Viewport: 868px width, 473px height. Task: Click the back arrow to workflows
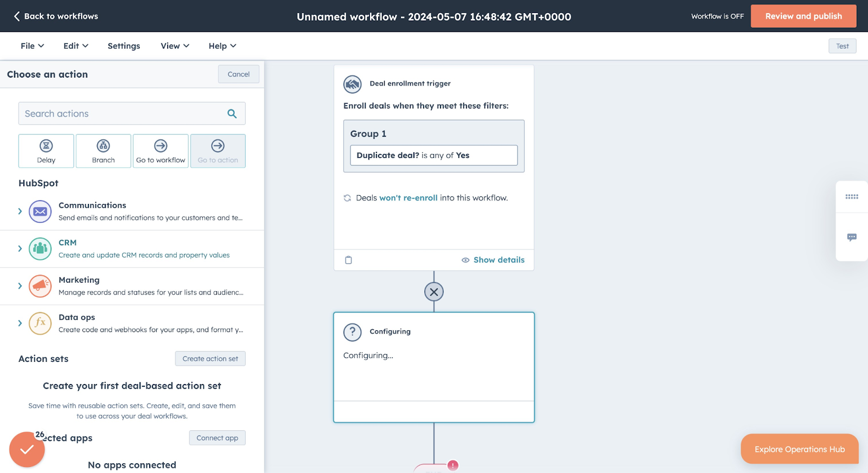(x=17, y=16)
